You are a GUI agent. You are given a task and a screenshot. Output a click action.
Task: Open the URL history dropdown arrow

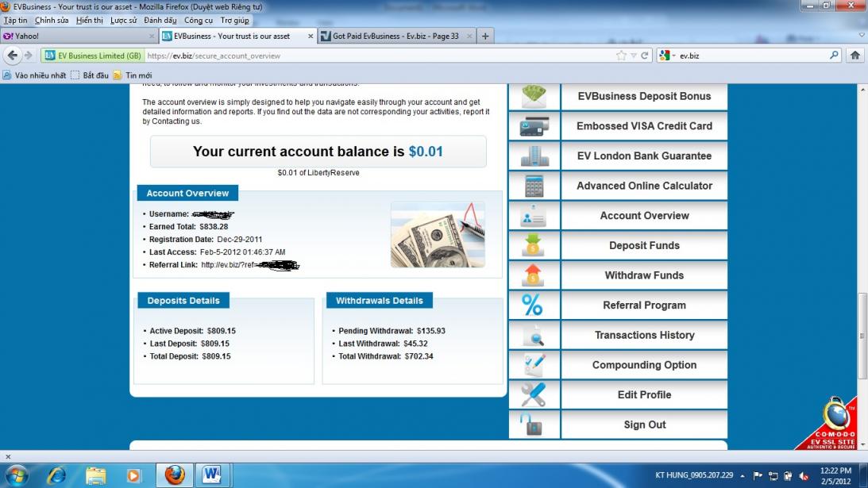point(633,56)
